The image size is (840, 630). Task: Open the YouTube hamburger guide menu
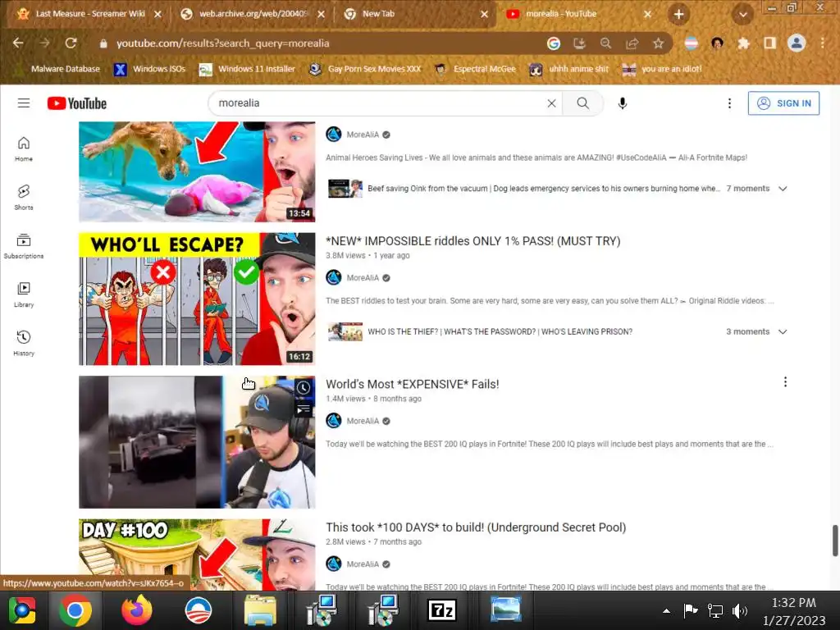pos(24,103)
